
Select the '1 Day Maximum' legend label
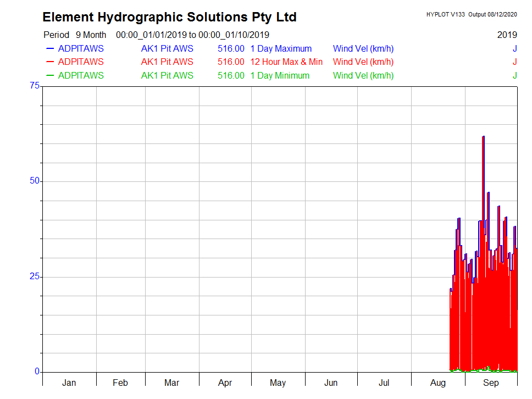pyautogui.click(x=281, y=49)
